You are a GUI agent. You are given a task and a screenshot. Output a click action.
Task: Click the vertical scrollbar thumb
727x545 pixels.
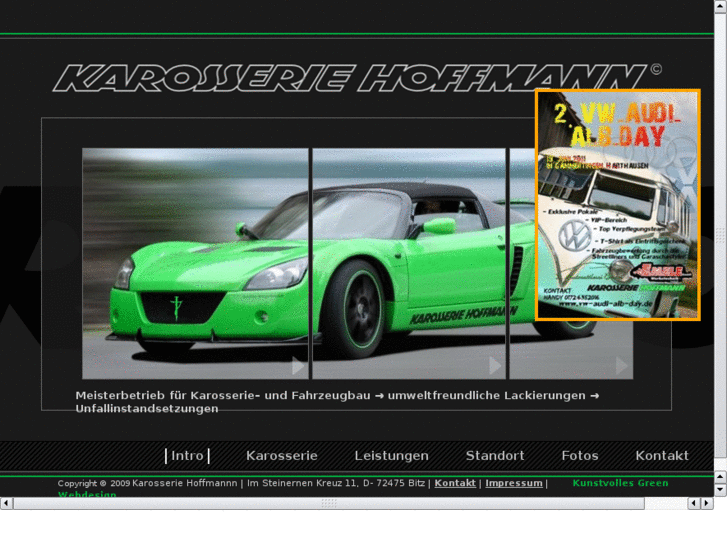click(x=721, y=235)
